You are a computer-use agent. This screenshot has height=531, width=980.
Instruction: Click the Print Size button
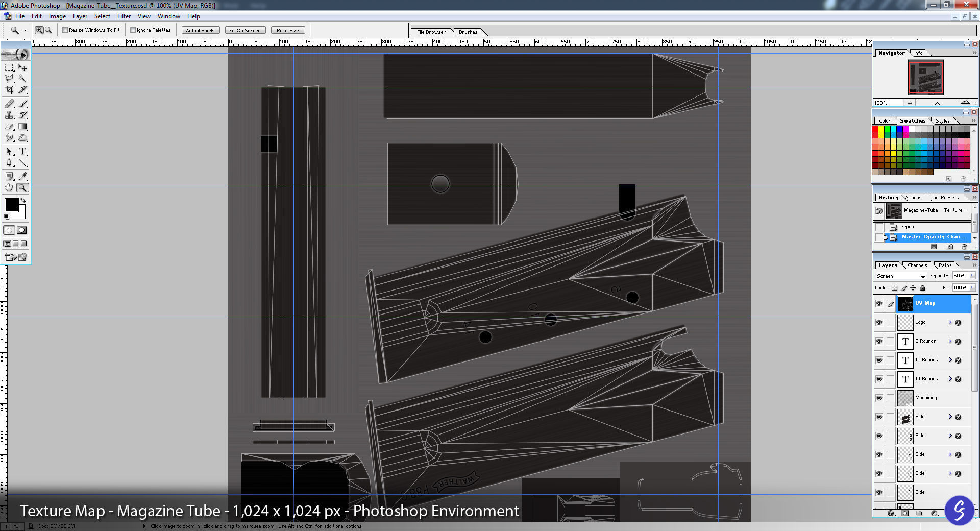pos(288,31)
